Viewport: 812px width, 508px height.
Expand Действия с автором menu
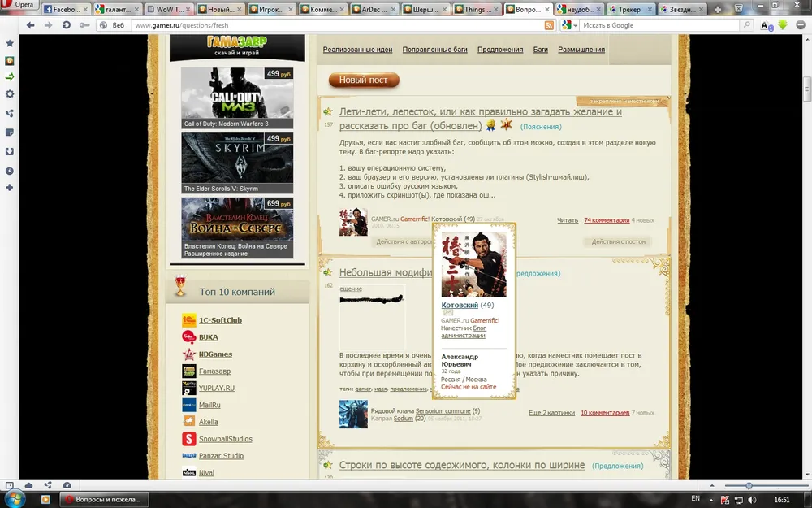click(402, 241)
